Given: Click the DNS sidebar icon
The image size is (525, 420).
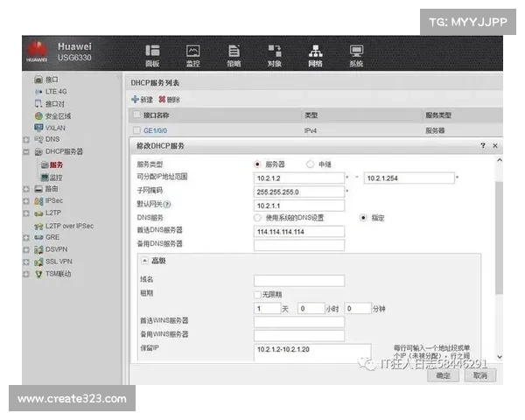Looking at the screenshot, I should coord(38,139).
